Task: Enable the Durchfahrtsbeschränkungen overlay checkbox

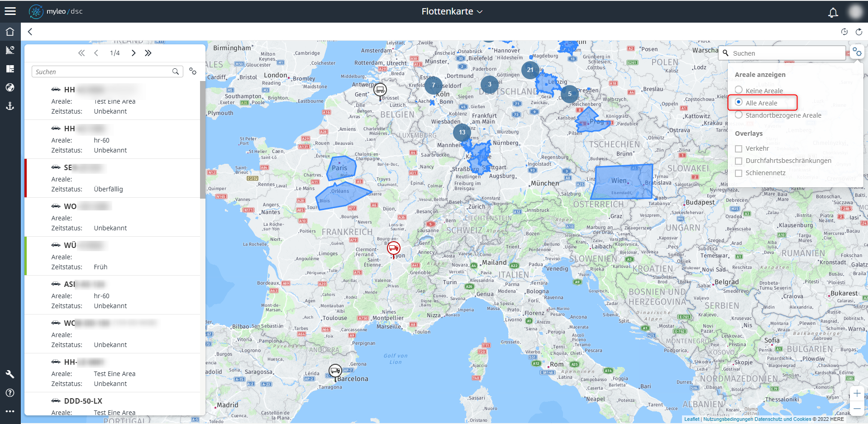Action: 739,161
